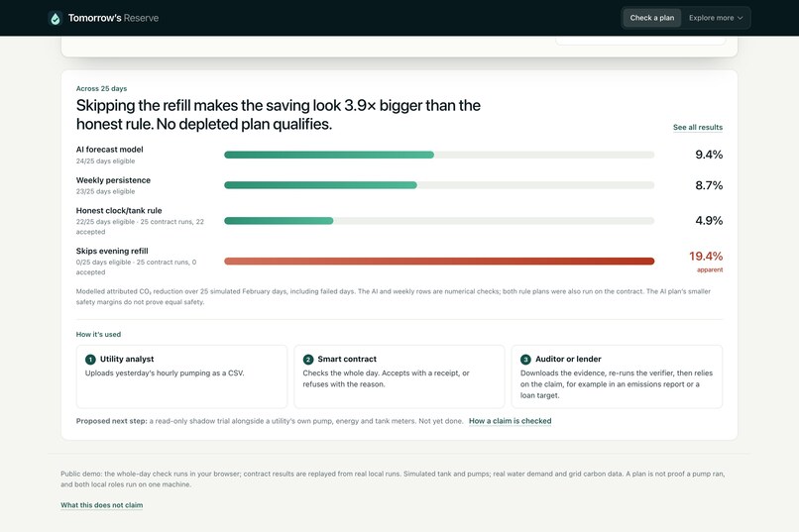Viewport: 799px width, 532px height.
Task: Click the step 1 number badge
Action: pos(90,360)
